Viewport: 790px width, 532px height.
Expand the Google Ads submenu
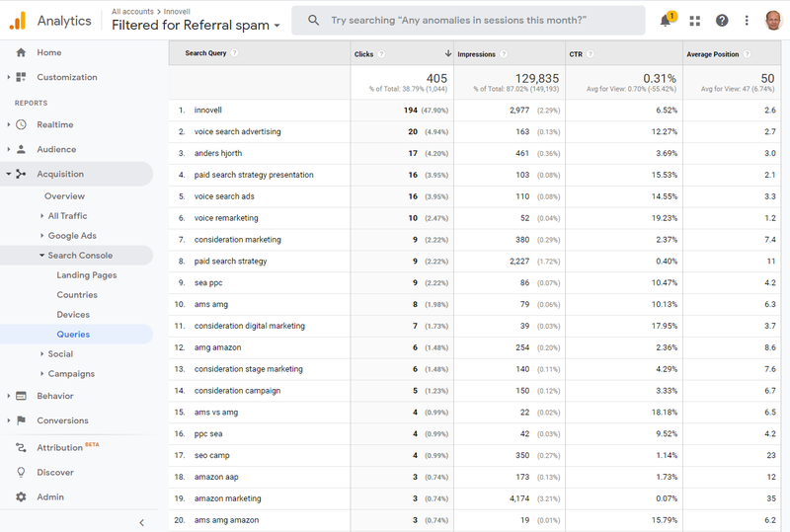pos(41,235)
